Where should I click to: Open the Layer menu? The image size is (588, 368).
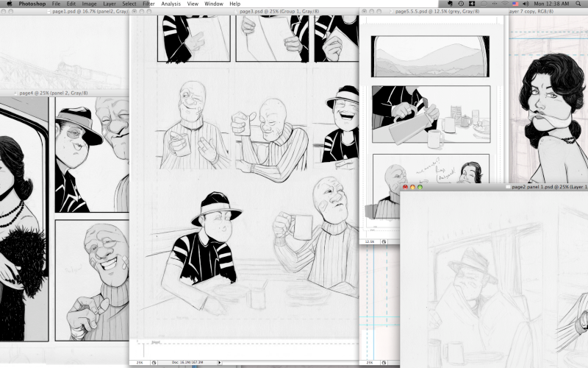point(110,4)
